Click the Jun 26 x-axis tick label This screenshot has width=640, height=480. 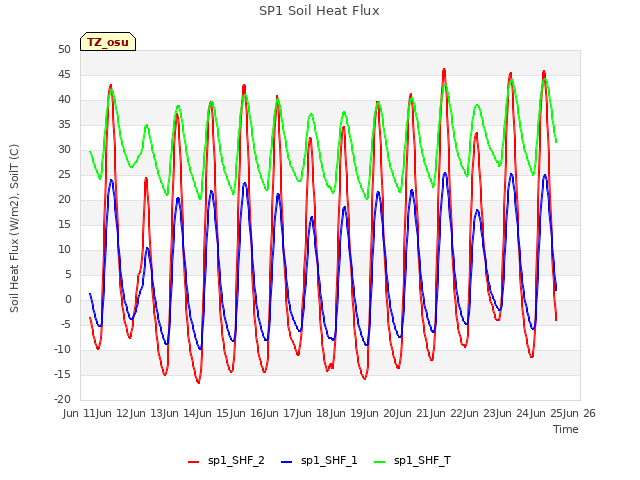point(580,413)
